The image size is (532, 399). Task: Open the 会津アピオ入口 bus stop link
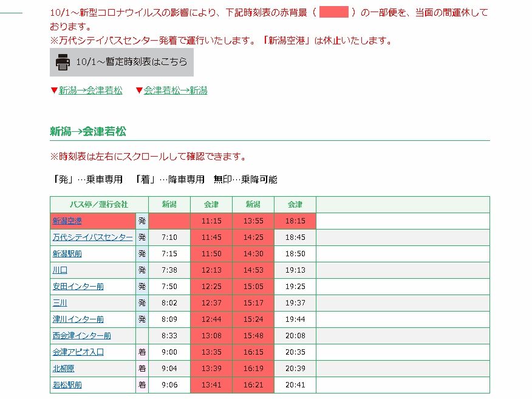pos(78,352)
